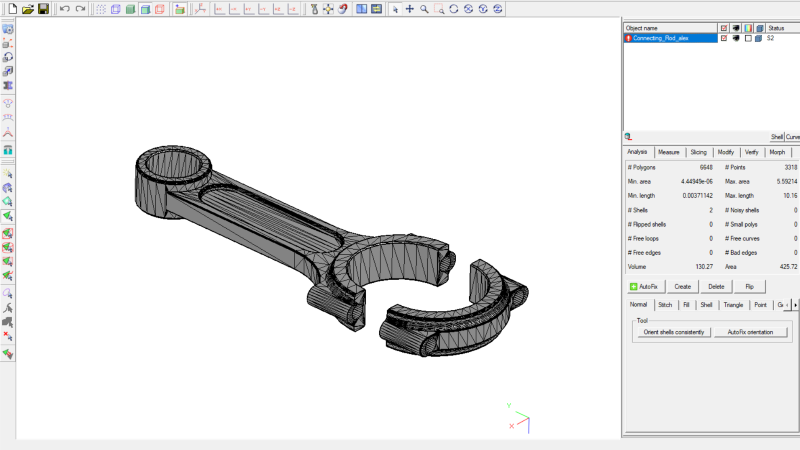This screenshot has height=450, width=800.
Task: Click the rainbow color column header
Action: tap(747, 27)
